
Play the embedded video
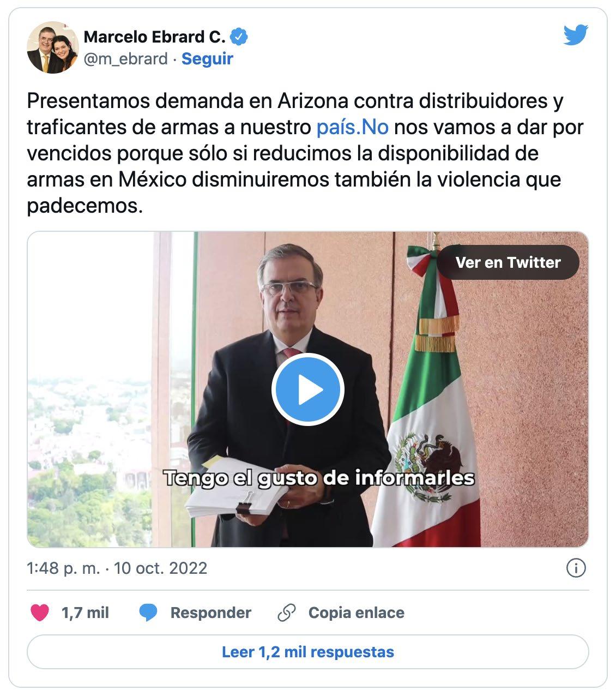(308, 389)
